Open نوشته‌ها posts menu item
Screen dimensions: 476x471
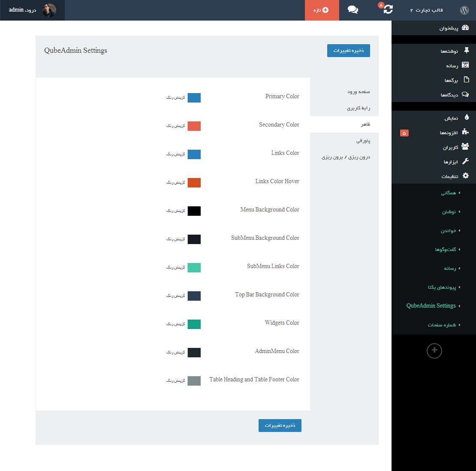point(434,51)
